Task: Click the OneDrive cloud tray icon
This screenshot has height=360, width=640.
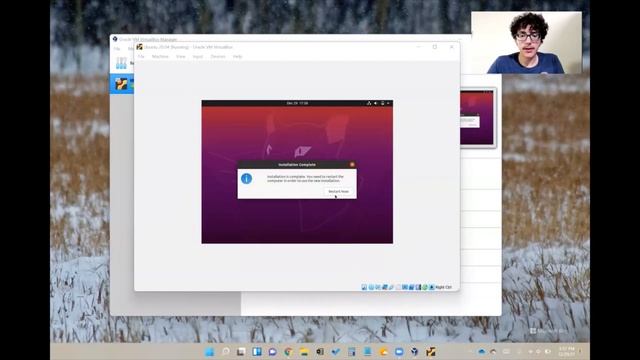Action: 482,351
